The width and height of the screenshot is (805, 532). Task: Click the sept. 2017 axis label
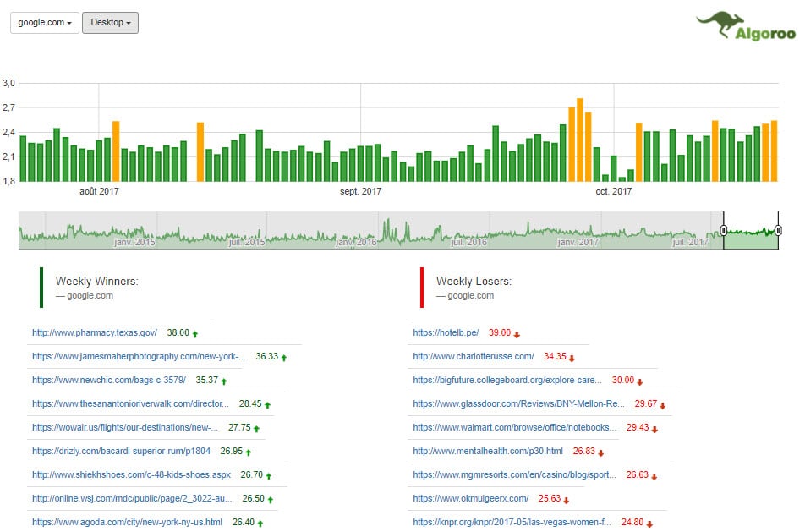360,191
